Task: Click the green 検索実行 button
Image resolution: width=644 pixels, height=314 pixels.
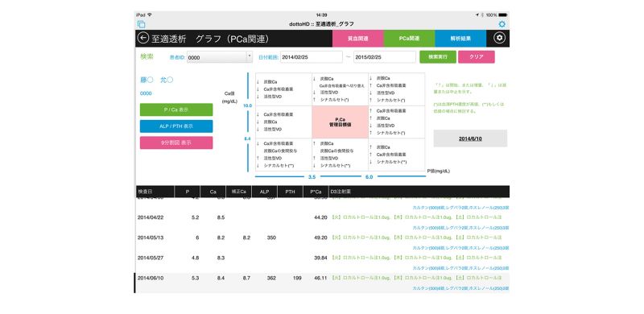Action: pos(437,56)
